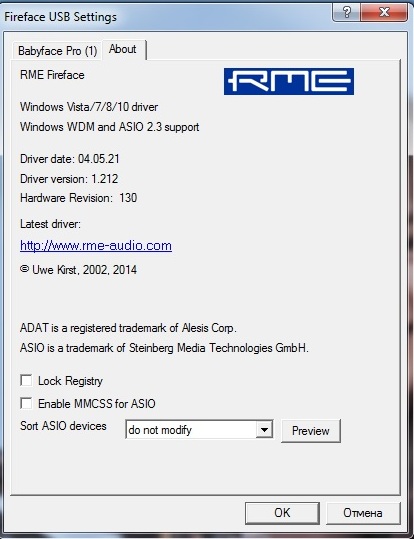Click the 'Fireface USB Settings' window title
Screen dimensions: 414x539
click(x=61, y=17)
